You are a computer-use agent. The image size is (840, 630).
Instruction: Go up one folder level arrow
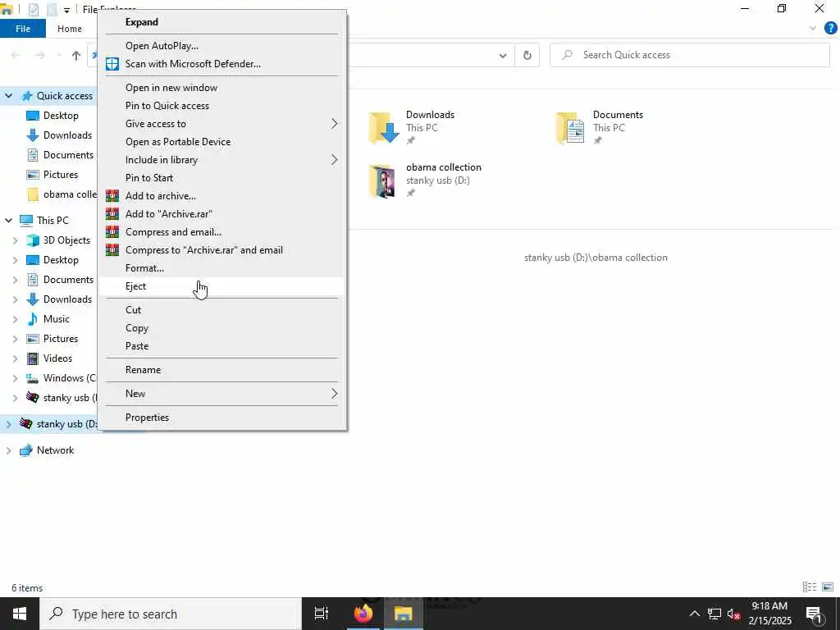pyautogui.click(x=76, y=55)
